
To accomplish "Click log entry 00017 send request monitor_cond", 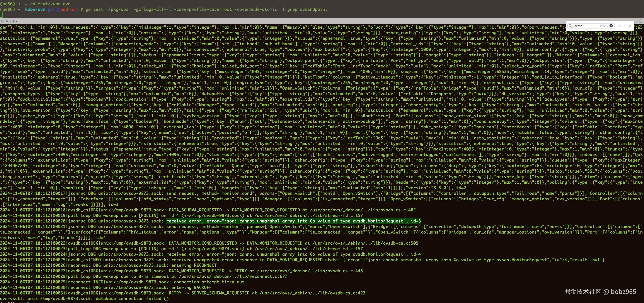I will point(321,199).
